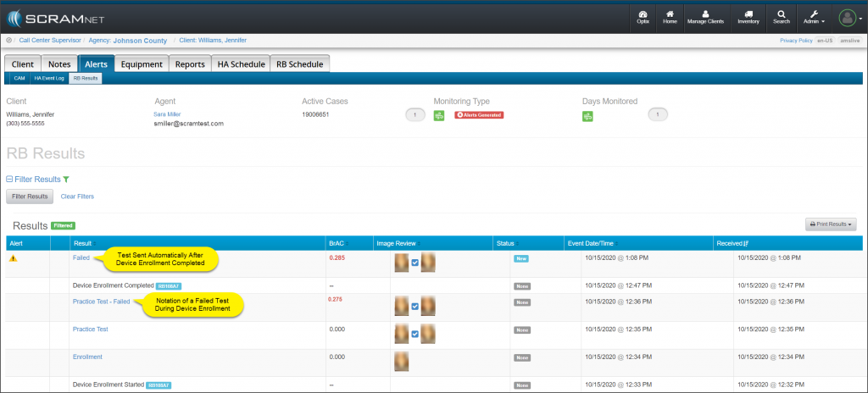Screen dimensions: 868x393
Task: Toggle image checkbox in the 0.000 Practice Test row
Action: click(x=414, y=335)
